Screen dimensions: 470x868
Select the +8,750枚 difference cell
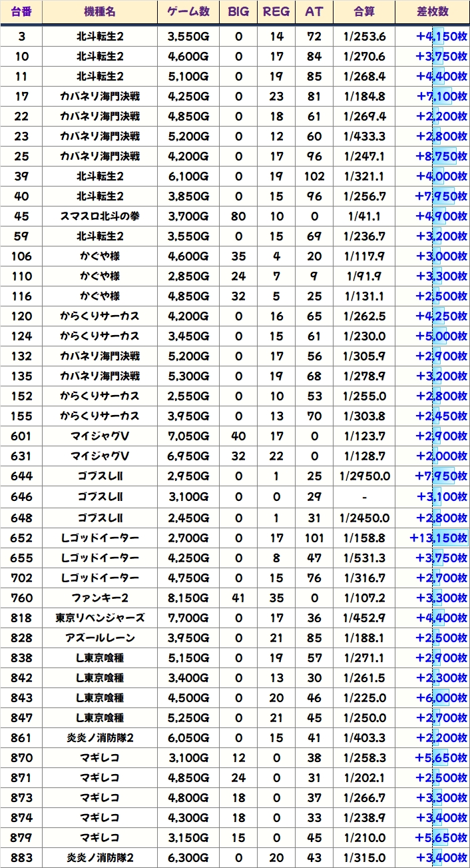(441, 157)
